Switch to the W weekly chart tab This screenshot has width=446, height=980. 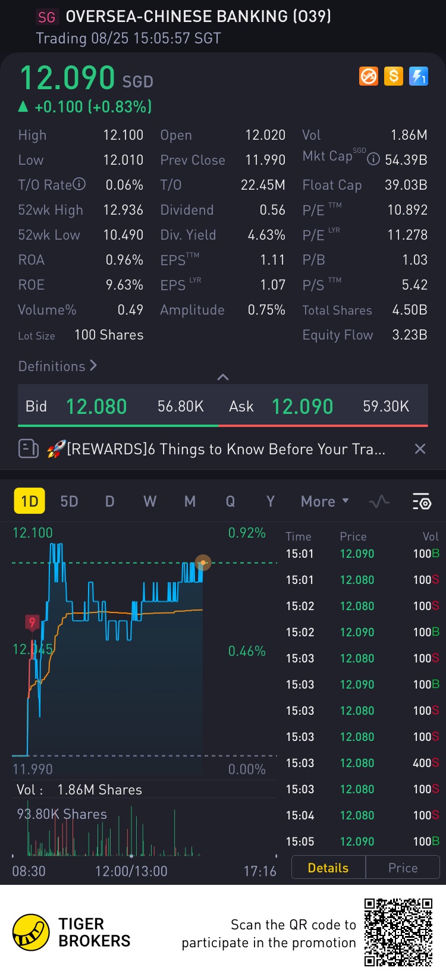[150, 501]
